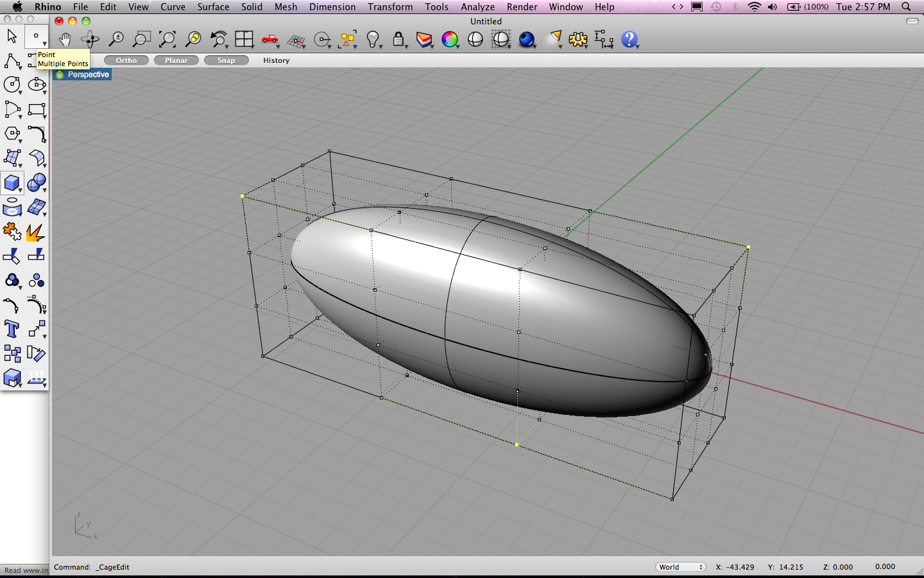Select the Zoom window tool
Image resolution: width=924 pixels, height=578 pixels.
click(141, 39)
